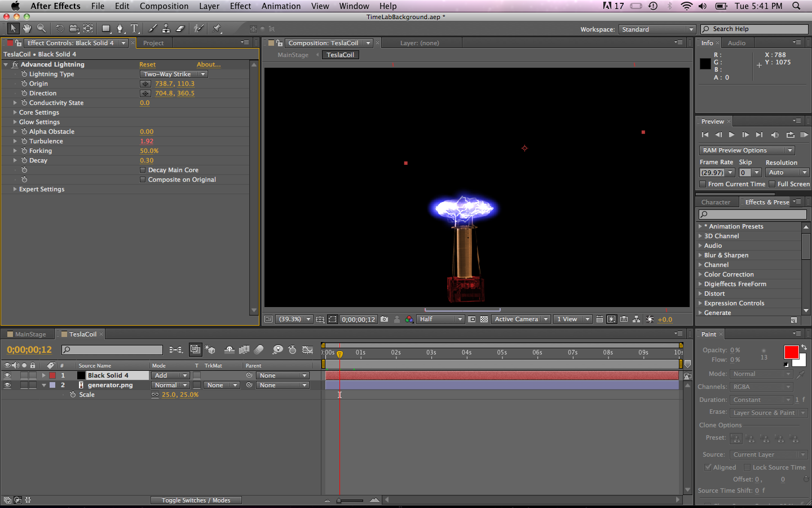Select the Brush tool
The height and width of the screenshot is (508, 812).
coord(153,28)
